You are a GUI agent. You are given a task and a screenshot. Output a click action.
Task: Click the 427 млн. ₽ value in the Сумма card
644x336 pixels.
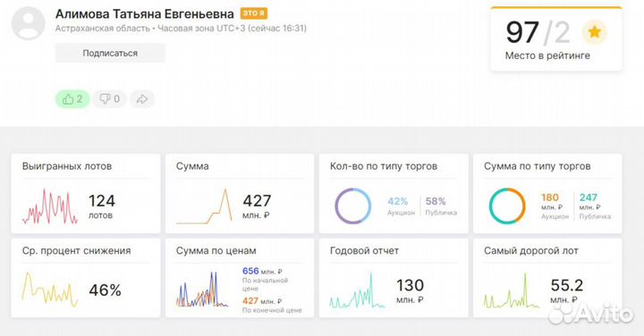(257, 206)
